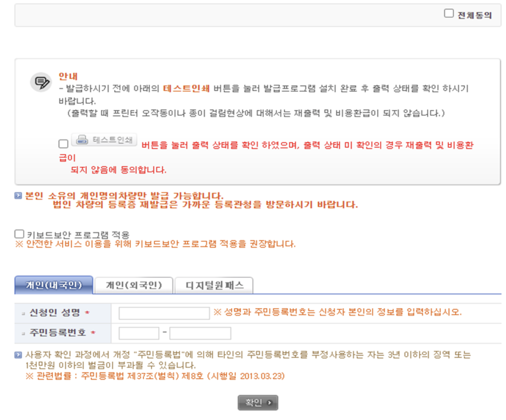506x420 pixels.
Task: Click the arrow icon inside 확인 button
Action: (x=269, y=402)
